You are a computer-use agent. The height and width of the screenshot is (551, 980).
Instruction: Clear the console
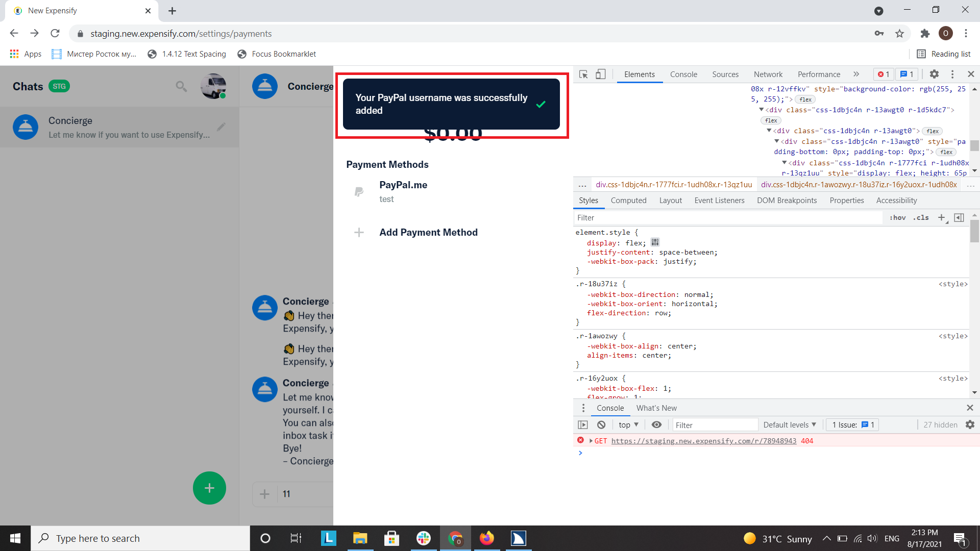click(x=601, y=425)
